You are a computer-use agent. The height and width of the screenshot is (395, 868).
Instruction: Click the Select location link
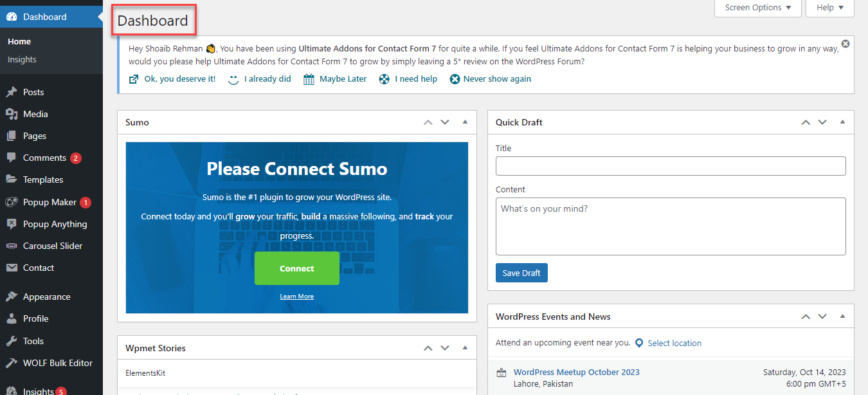click(674, 343)
